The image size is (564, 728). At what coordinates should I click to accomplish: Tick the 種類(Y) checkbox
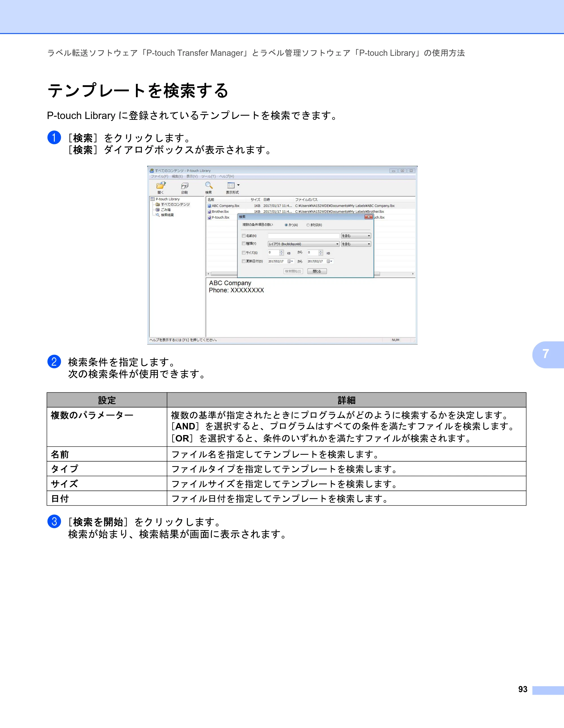click(244, 243)
